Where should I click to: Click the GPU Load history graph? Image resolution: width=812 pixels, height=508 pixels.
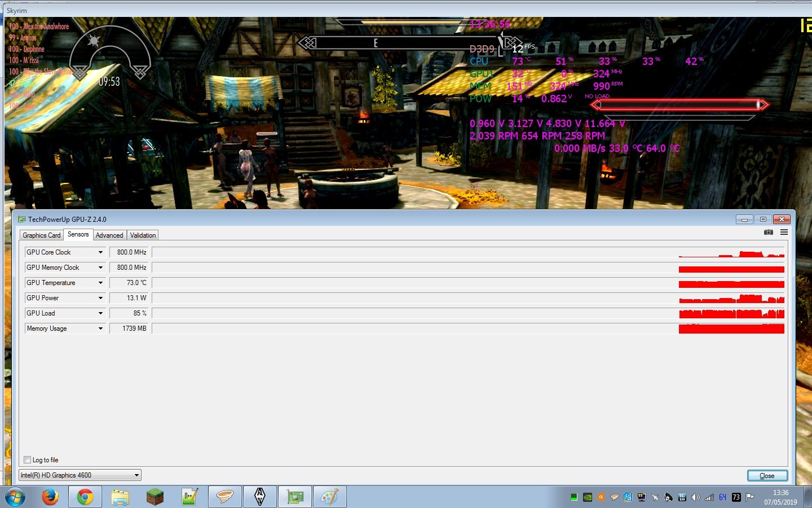(468, 313)
